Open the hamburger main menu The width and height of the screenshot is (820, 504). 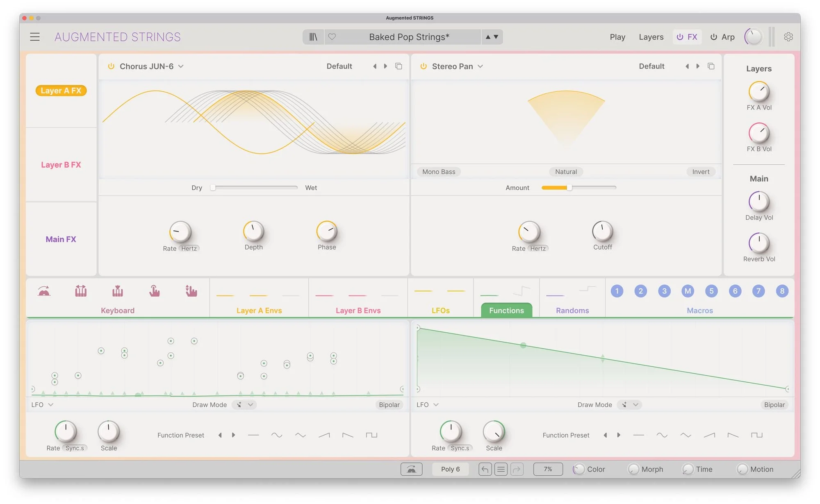pyautogui.click(x=35, y=37)
